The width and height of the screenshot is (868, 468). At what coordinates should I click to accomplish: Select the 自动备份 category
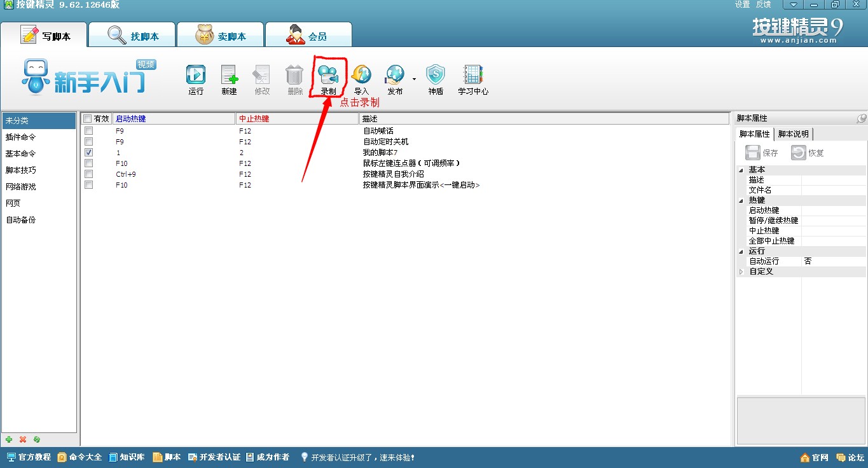point(39,220)
